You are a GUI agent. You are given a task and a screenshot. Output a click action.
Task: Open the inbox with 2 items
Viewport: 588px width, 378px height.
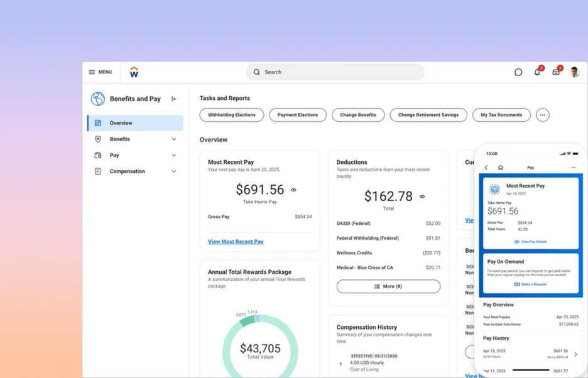click(556, 72)
